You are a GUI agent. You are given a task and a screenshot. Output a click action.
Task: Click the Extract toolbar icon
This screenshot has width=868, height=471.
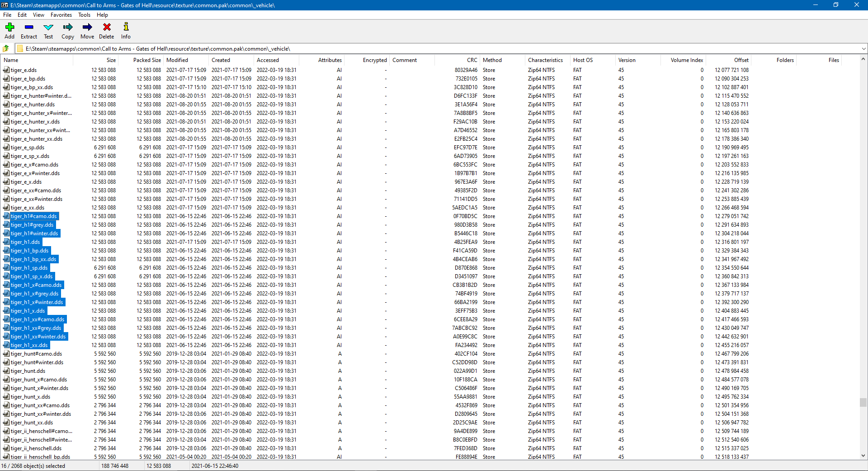29,27
